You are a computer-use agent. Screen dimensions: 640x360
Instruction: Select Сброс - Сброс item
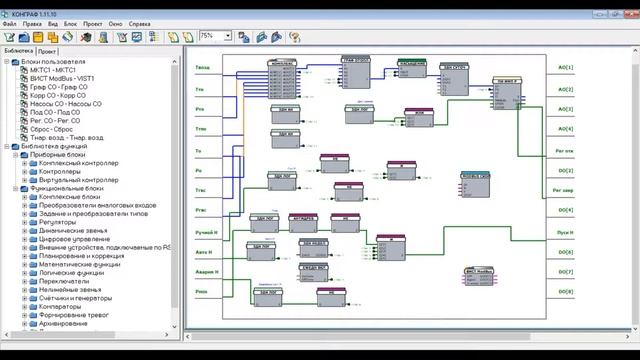click(x=51, y=129)
